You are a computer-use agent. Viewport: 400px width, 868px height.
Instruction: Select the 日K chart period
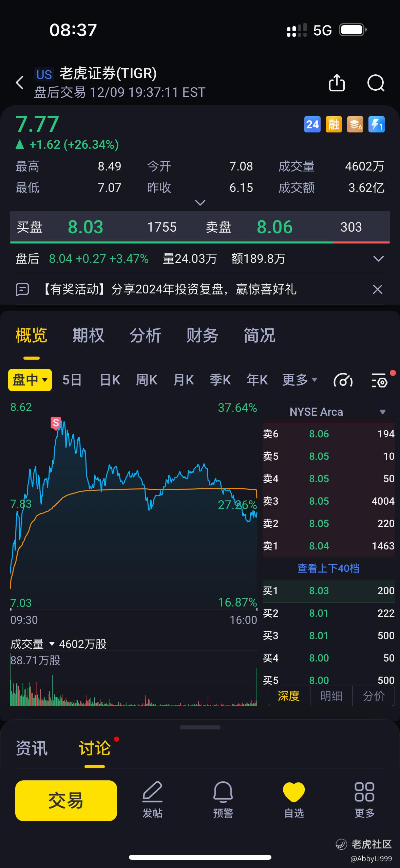[110, 380]
